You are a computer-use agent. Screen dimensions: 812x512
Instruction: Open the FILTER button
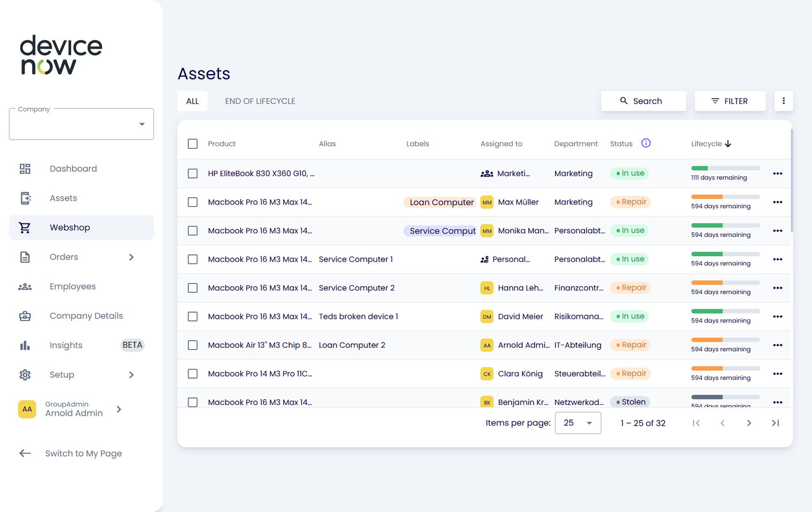pos(730,101)
